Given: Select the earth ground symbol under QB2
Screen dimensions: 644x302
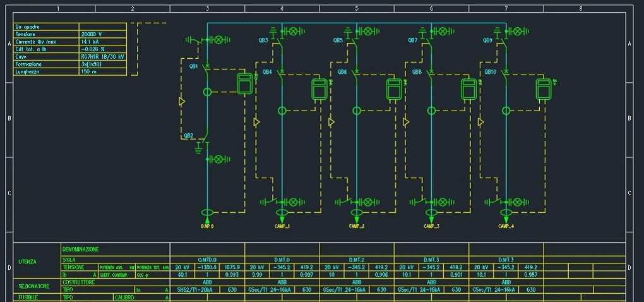Looking at the screenshot, I should click(199, 147).
